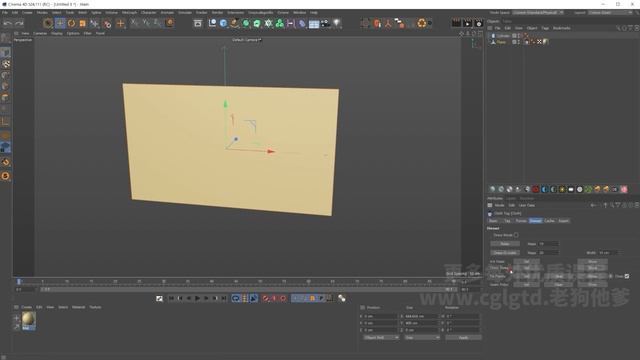Go to start of animation
The image size is (640, 360).
click(171, 298)
